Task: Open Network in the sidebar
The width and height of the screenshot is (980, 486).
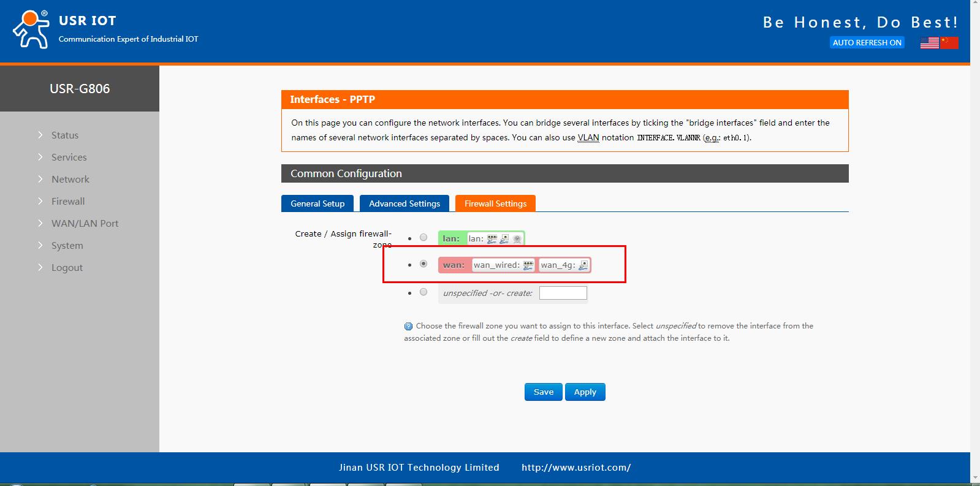Action: point(70,179)
